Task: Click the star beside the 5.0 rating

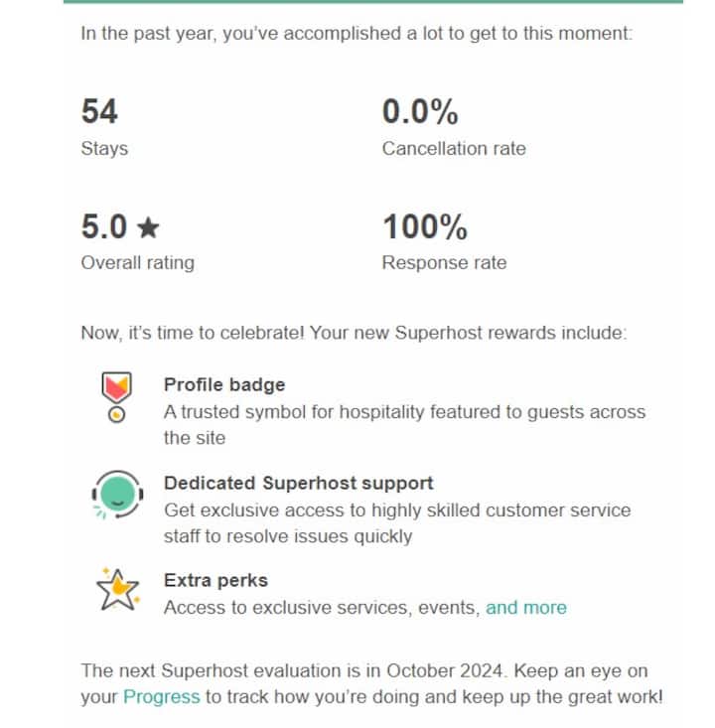Action: (x=149, y=227)
